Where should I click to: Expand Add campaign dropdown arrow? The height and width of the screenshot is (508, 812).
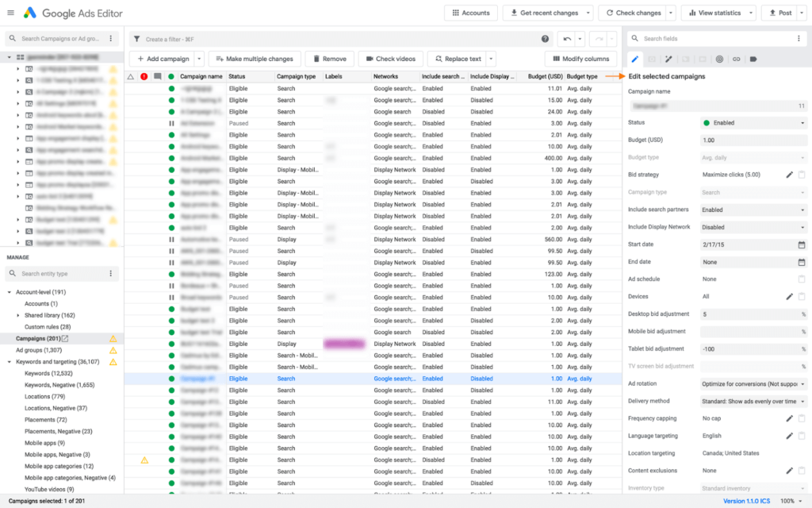point(199,59)
